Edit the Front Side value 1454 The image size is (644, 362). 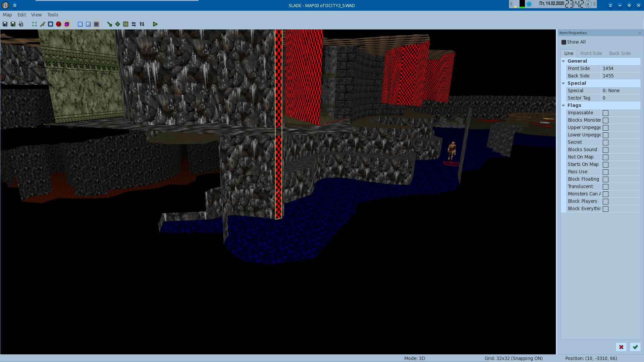coord(621,68)
